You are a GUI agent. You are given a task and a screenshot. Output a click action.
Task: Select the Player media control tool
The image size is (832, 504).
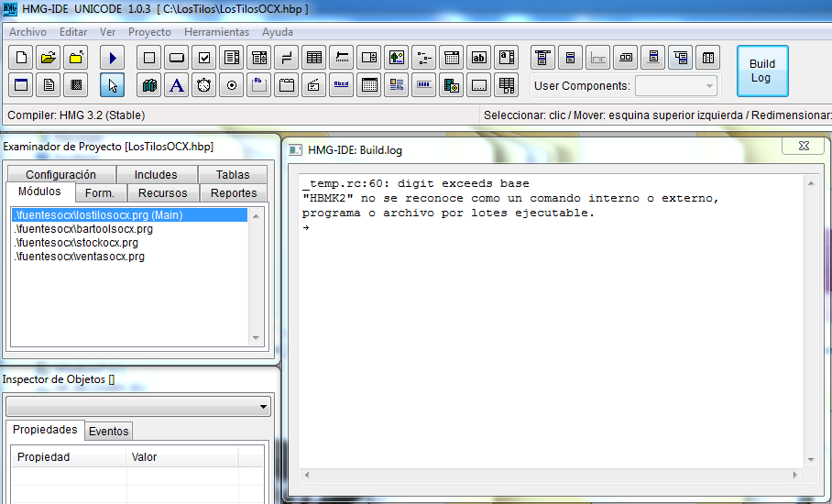pyautogui.click(x=452, y=85)
